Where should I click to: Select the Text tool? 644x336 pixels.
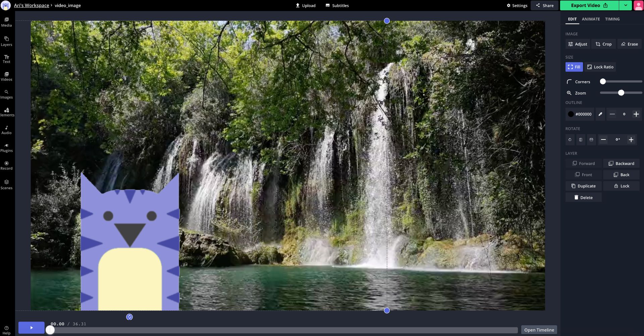[x=6, y=59]
